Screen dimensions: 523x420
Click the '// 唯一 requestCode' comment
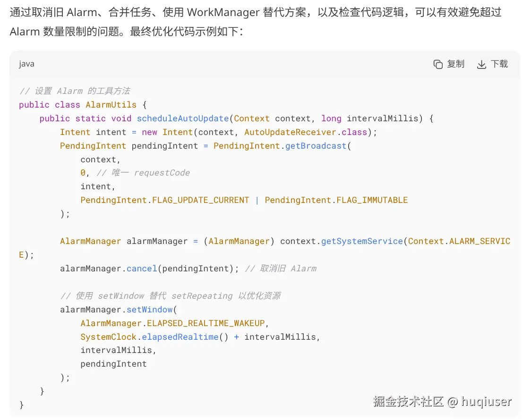coord(143,173)
